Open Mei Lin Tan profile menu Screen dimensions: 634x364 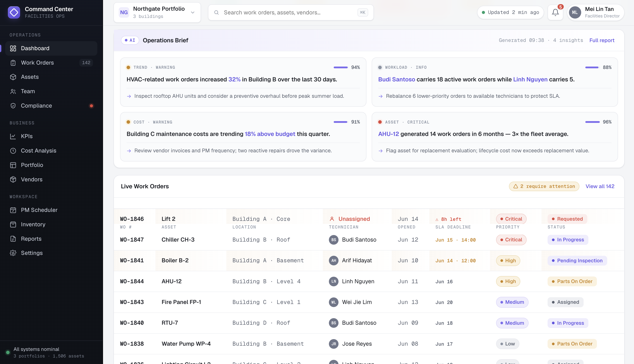coord(595,12)
